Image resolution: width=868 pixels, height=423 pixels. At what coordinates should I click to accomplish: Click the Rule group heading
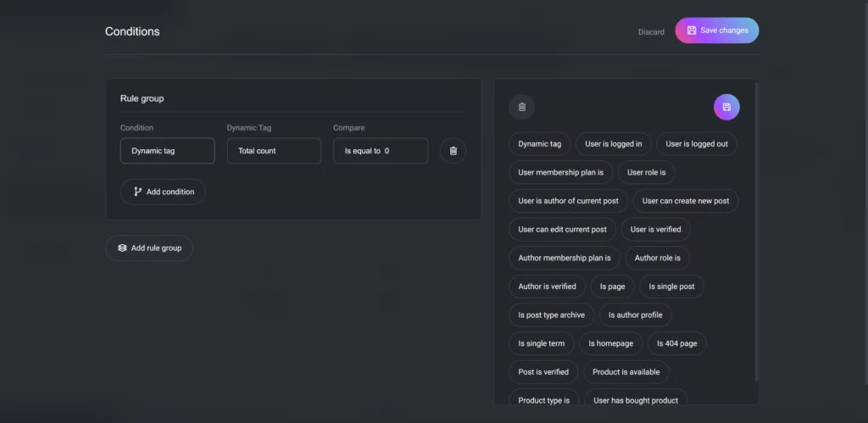coord(142,98)
